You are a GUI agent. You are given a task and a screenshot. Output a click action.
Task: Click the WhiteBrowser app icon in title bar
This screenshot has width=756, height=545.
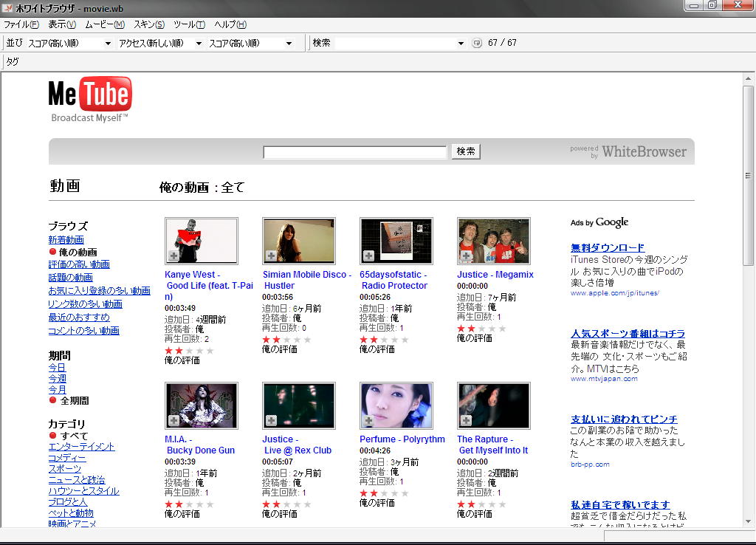click(x=7, y=8)
